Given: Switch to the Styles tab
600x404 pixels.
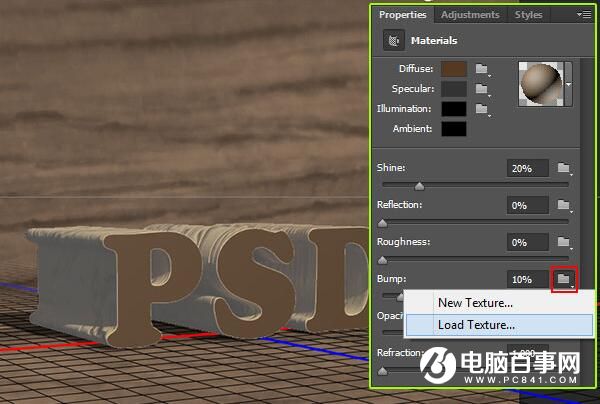Looking at the screenshot, I should pyautogui.click(x=528, y=15).
